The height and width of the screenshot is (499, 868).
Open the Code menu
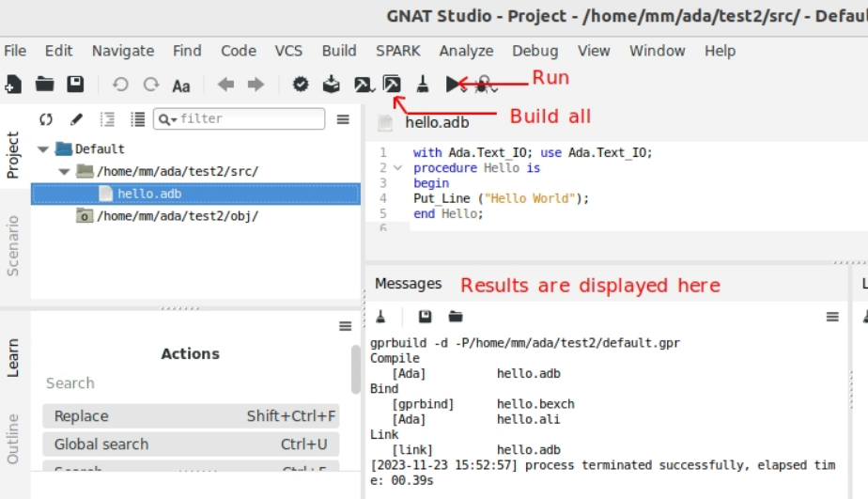pyautogui.click(x=239, y=51)
